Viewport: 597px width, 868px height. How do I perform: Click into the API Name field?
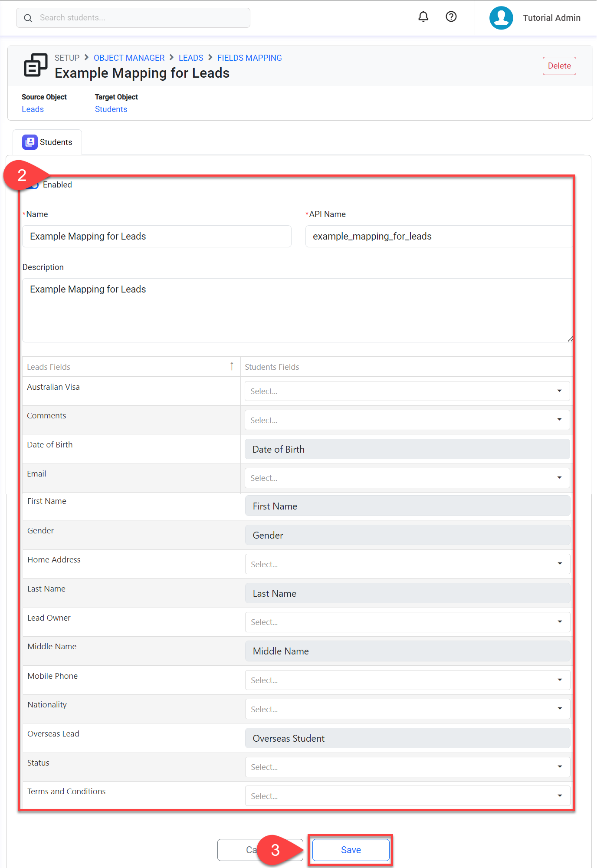click(438, 236)
